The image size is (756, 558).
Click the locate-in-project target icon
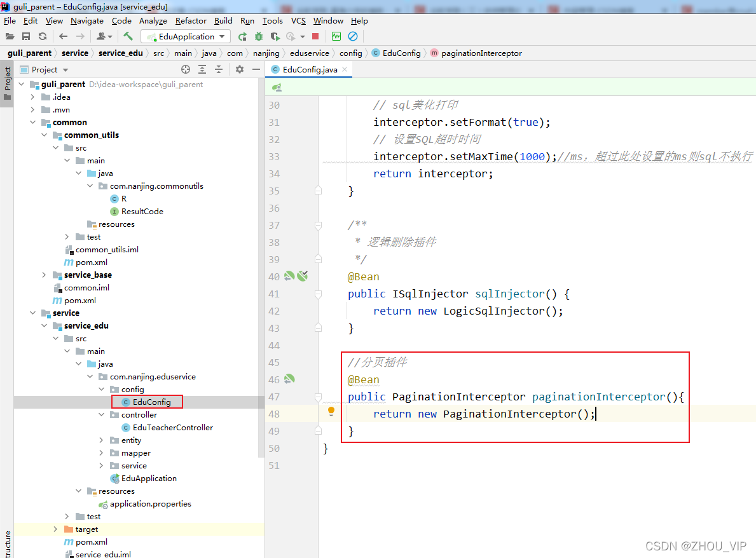click(186, 69)
